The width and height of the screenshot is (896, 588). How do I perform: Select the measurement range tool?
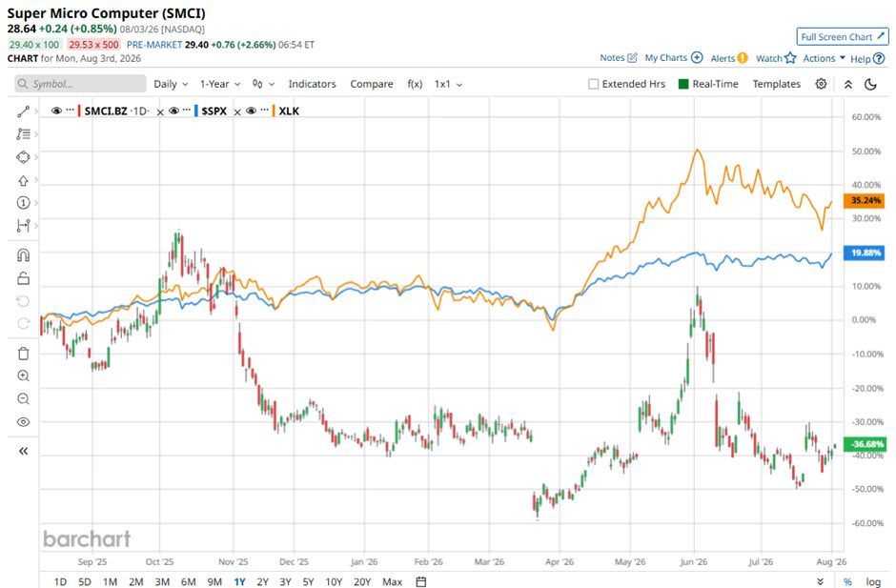(x=23, y=226)
